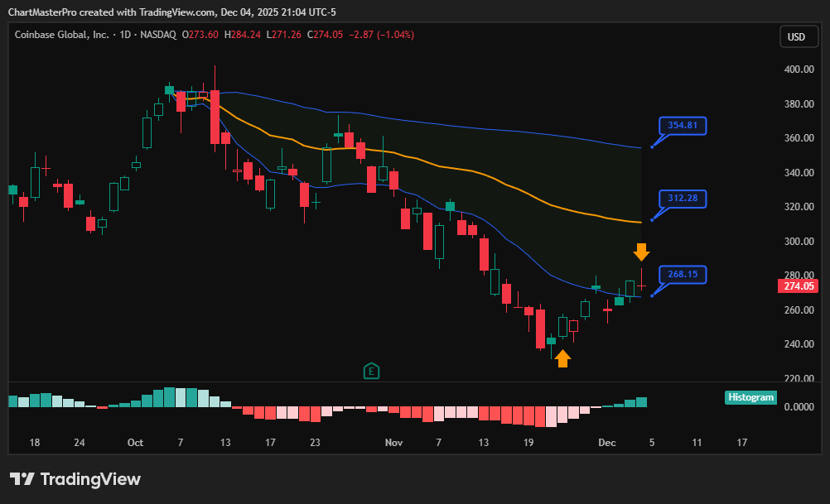Click the 11 date axis label

click(697, 443)
